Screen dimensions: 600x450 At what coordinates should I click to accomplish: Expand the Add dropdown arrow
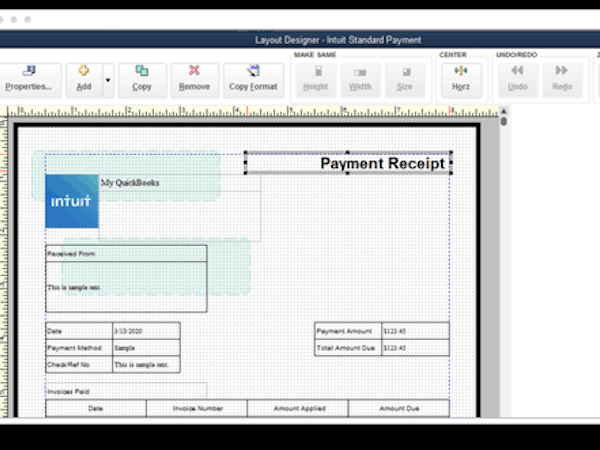[108, 80]
